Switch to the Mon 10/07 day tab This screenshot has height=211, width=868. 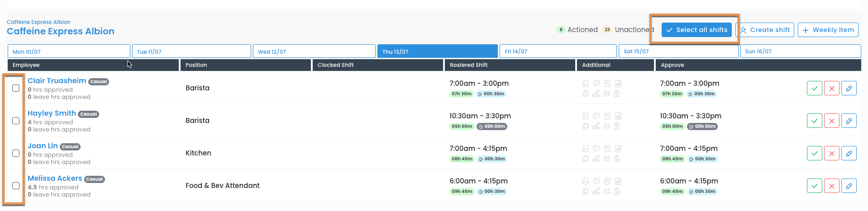69,52
